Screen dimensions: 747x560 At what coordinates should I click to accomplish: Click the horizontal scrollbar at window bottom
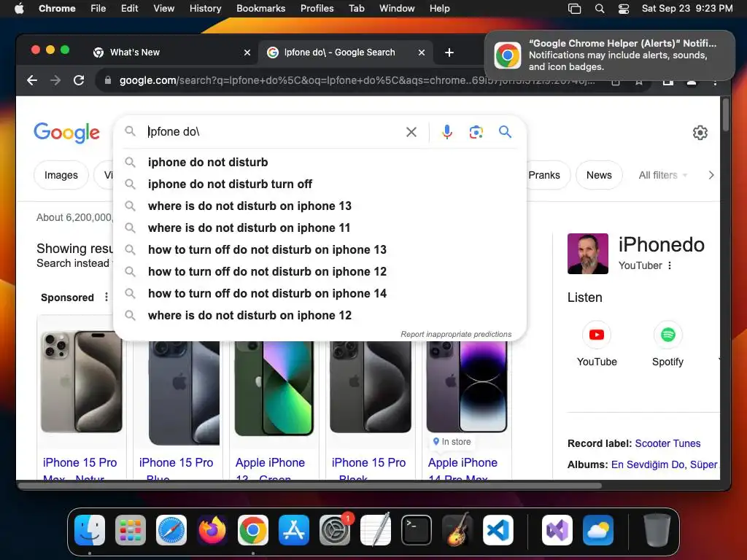(x=309, y=486)
